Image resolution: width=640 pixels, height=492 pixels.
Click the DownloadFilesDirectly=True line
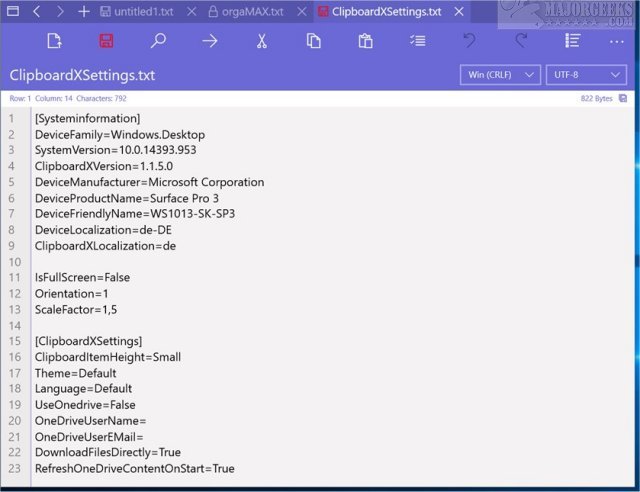108,452
